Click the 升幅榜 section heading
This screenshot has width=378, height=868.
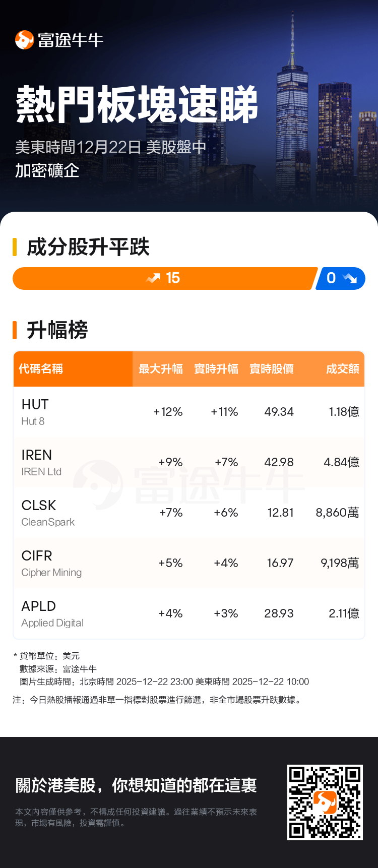[x=57, y=330]
